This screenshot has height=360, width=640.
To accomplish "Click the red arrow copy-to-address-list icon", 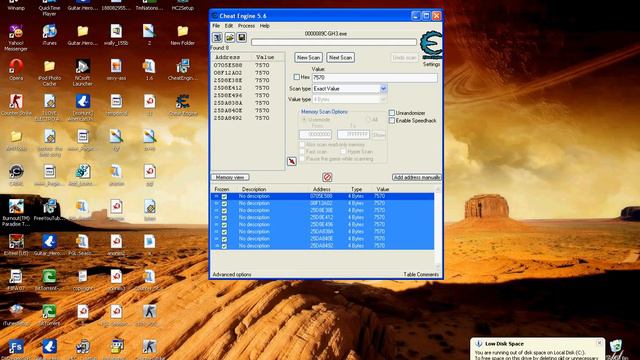I will coord(291,161).
